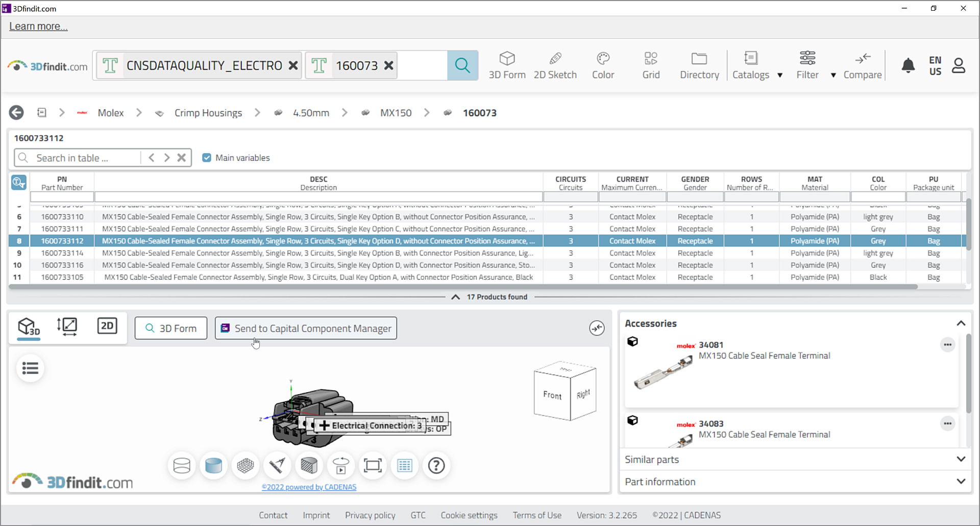Expand the Filter dropdown arrow
The image size is (980, 526).
pyautogui.click(x=834, y=75)
